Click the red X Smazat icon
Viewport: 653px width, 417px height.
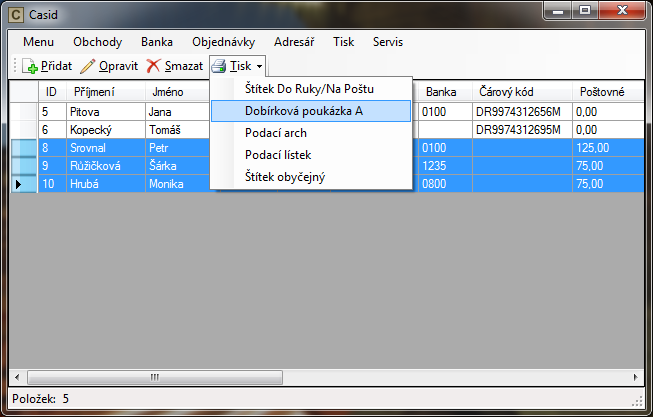(153, 66)
